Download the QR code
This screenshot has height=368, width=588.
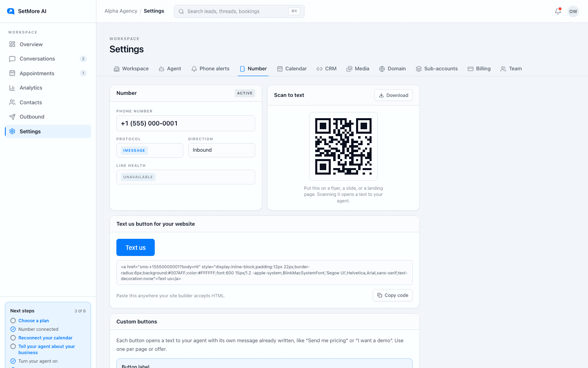(394, 95)
